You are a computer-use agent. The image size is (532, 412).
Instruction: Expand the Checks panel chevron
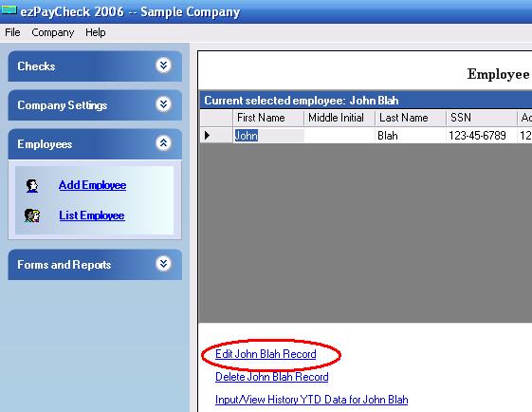(x=163, y=66)
